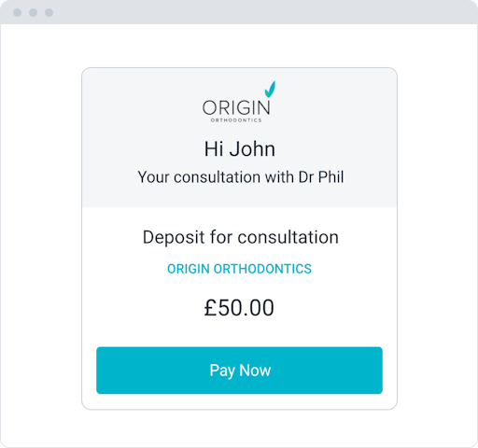Click the teal checkmark leaf above the logo

[x=270, y=90]
